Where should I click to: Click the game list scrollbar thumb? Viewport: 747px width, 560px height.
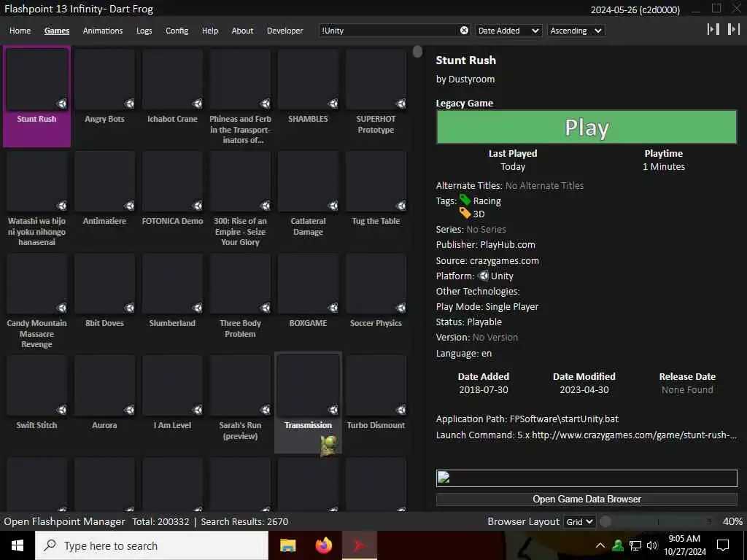pyautogui.click(x=417, y=52)
